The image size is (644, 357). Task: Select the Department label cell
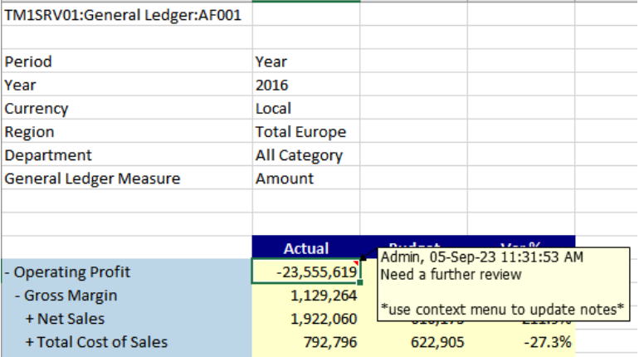[127, 155]
